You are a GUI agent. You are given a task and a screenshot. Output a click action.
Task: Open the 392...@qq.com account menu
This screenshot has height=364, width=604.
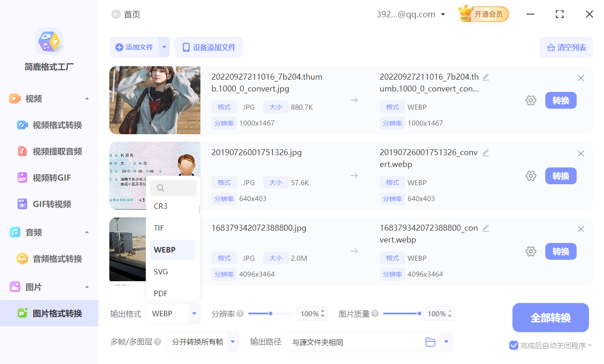(x=410, y=14)
